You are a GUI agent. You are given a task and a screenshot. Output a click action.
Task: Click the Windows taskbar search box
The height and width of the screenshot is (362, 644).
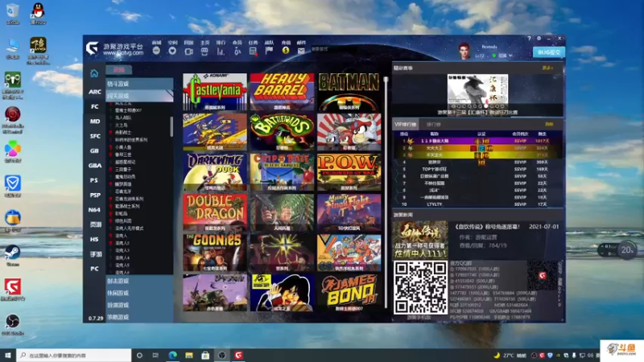[74, 355]
